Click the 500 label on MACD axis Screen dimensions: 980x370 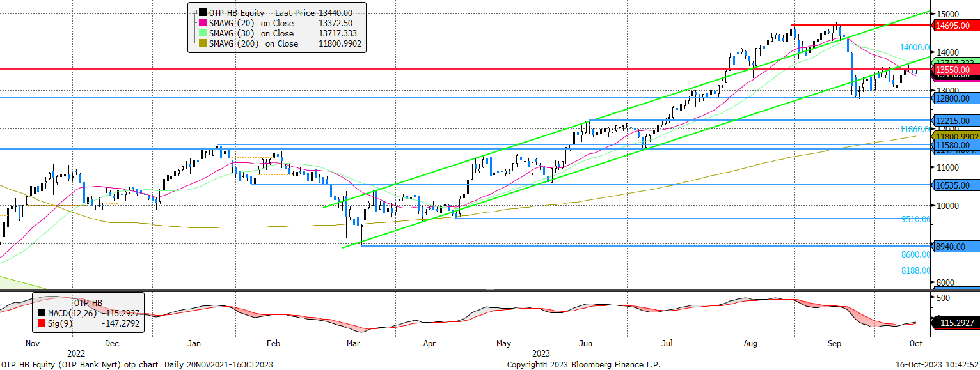tap(943, 298)
